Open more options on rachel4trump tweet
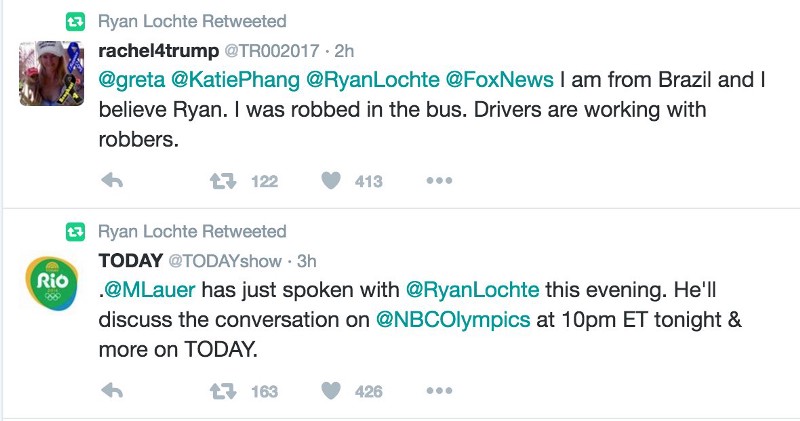Screen dimensions: 800x421 tap(440, 181)
